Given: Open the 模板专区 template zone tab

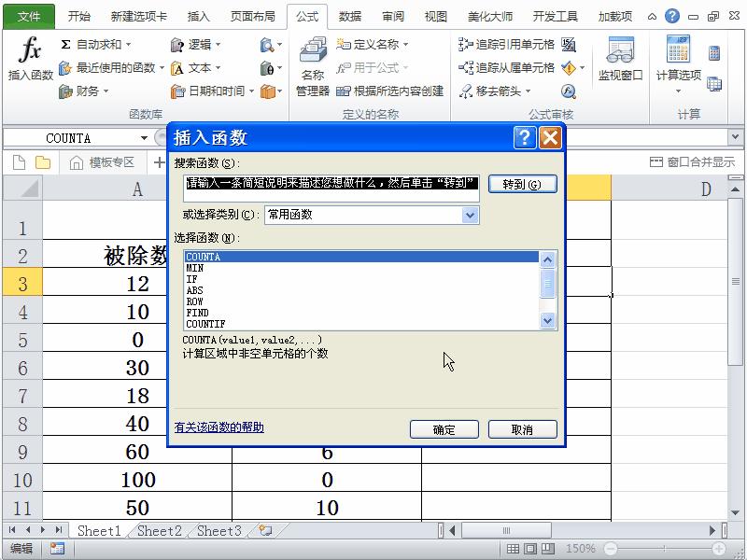Looking at the screenshot, I should point(103,162).
